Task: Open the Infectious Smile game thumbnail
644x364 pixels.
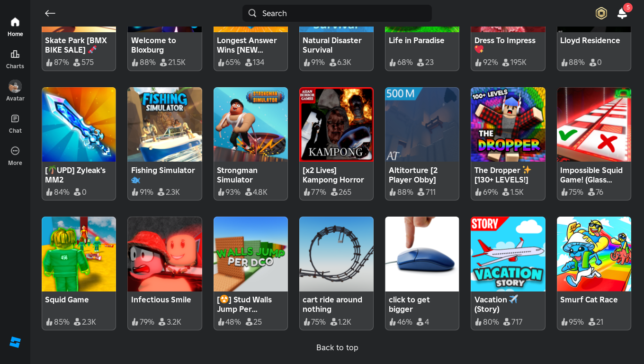Action: coord(165,254)
